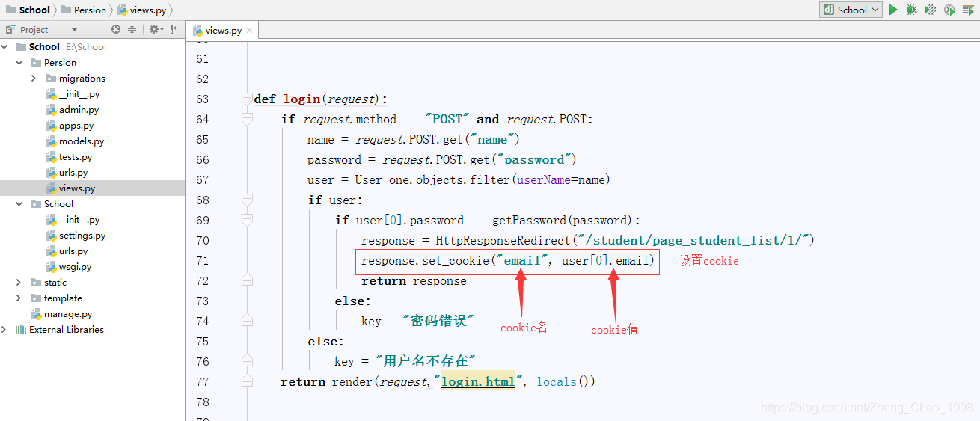This screenshot has width=980, height=421.
Task: Open models.py in the Project tree
Action: [82, 141]
